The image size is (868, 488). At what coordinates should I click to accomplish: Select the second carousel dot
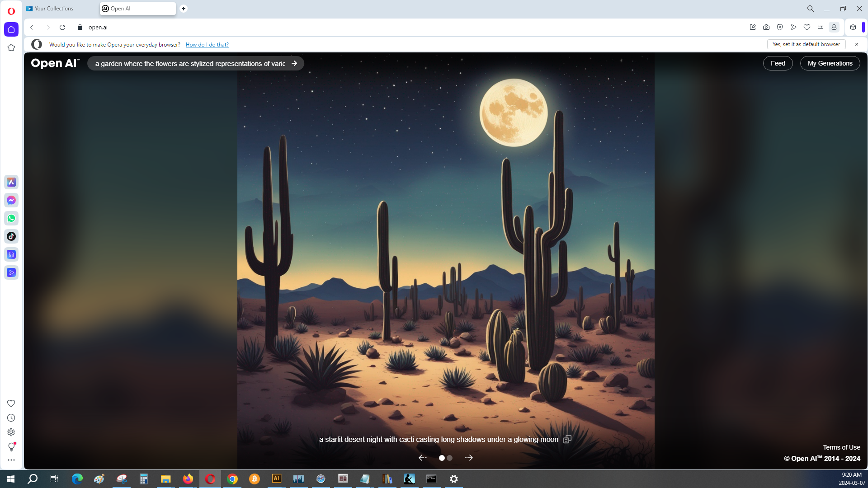point(450,458)
